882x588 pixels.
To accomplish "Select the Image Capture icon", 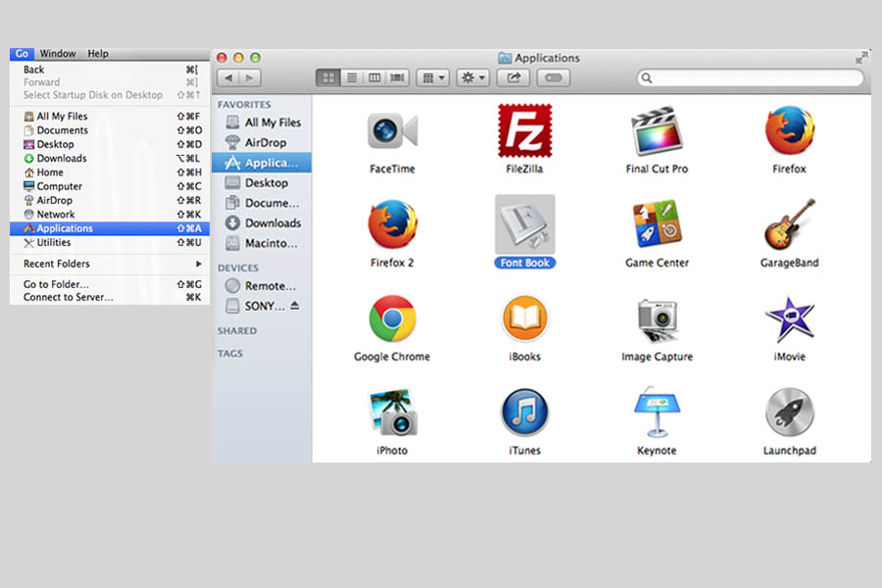I will pos(657,319).
